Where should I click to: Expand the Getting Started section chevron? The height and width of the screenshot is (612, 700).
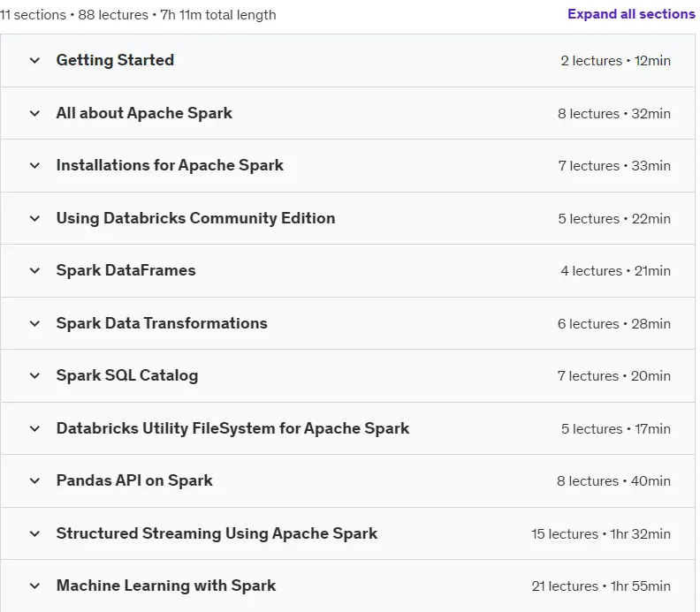click(34, 61)
